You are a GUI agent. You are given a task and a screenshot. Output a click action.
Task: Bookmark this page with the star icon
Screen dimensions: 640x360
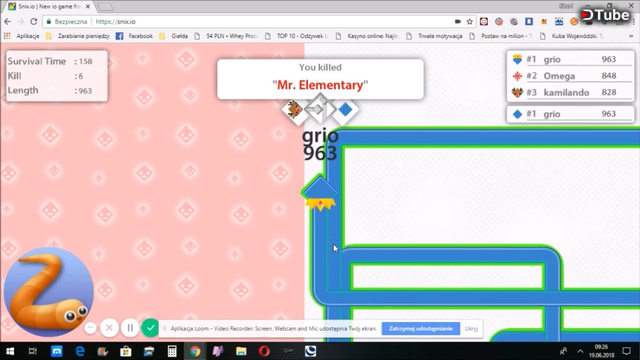click(x=470, y=22)
